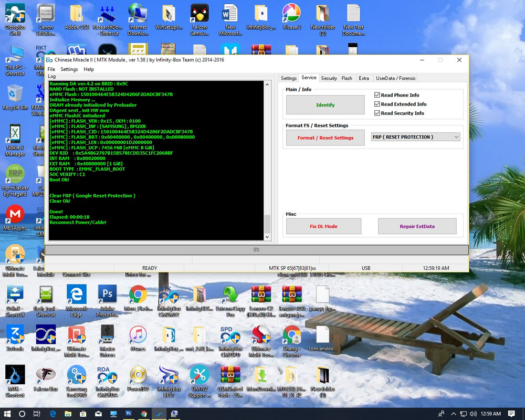The height and width of the screenshot is (420, 525).
Task: Click the Format / Reset Settings button
Action: point(325,138)
